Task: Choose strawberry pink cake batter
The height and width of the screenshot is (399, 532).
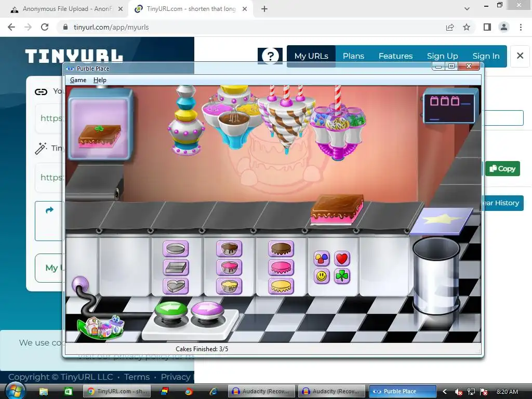Action: pos(229,268)
